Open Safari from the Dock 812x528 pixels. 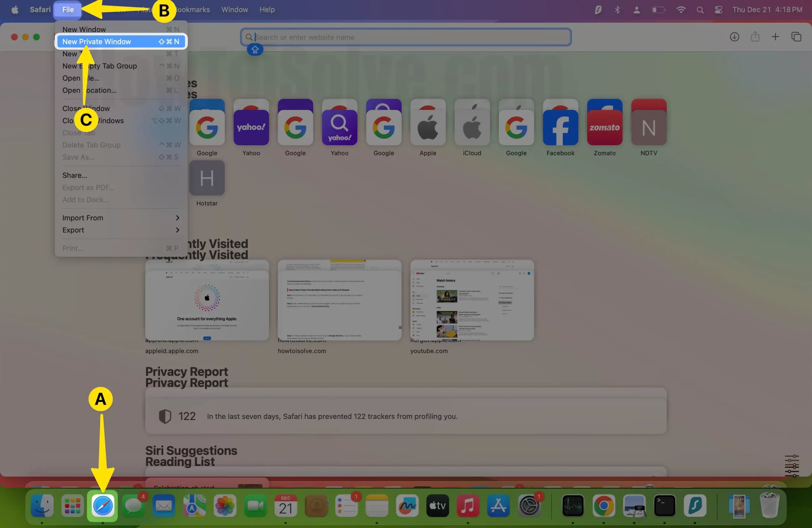tap(102, 505)
